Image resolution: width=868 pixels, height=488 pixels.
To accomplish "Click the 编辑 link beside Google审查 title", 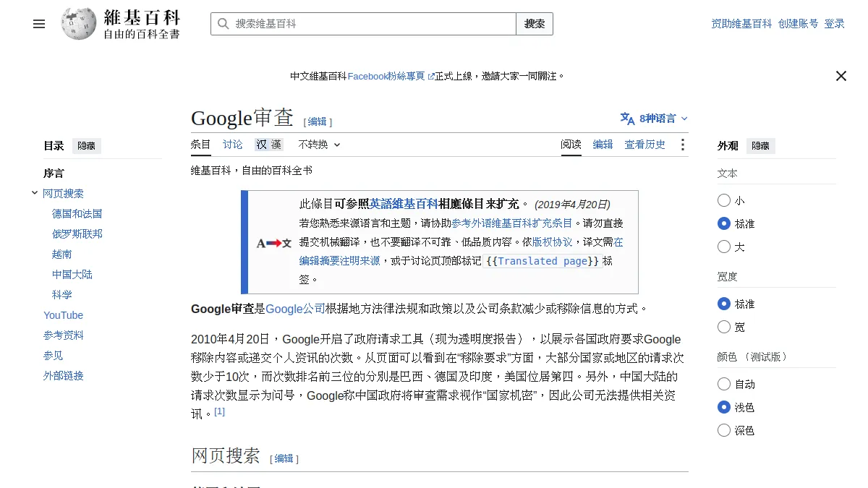I will coord(318,121).
